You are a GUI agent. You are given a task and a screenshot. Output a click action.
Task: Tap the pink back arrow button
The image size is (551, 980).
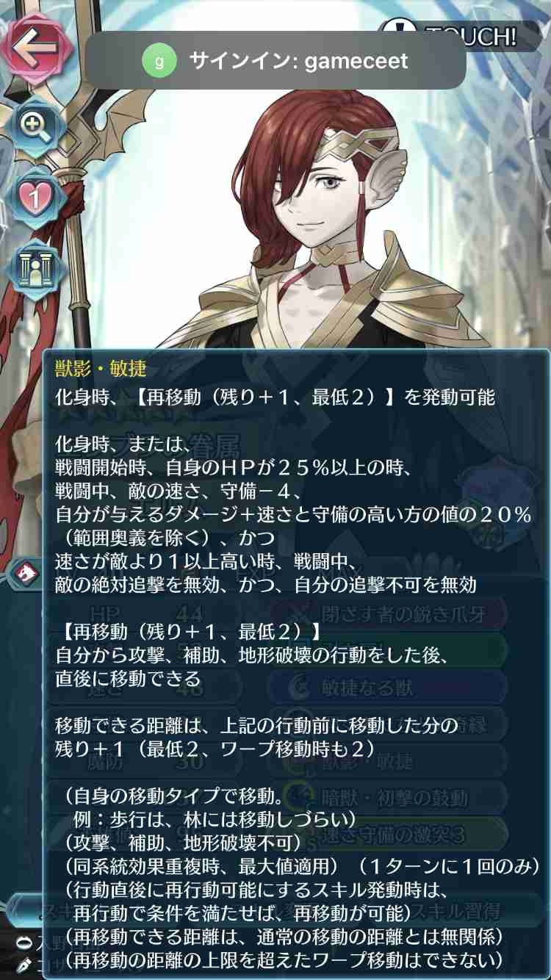click(x=37, y=47)
